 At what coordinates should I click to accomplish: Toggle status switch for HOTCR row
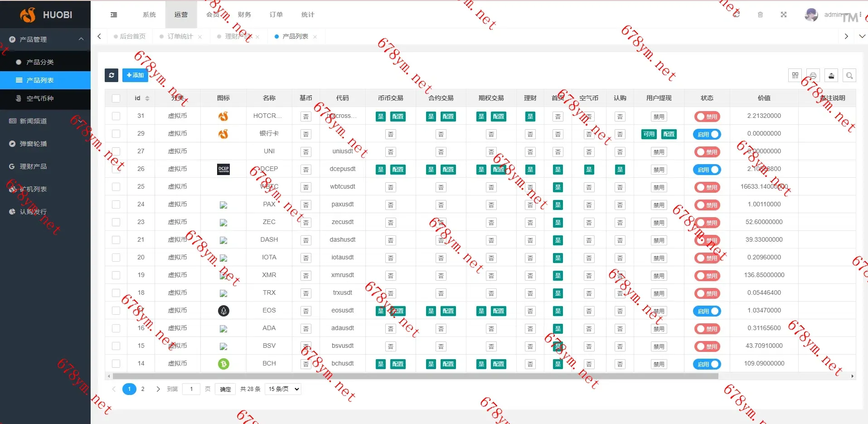pos(707,117)
